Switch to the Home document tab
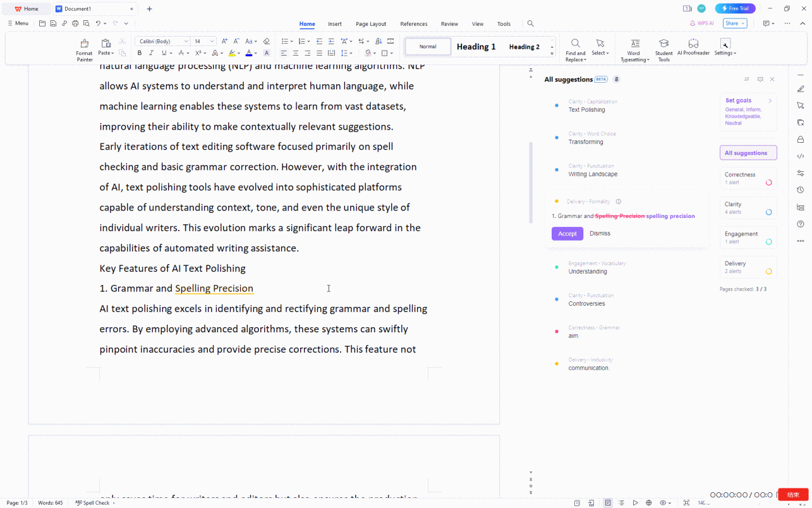Image resolution: width=812 pixels, height=508 pixels. [x=27, y=9]
